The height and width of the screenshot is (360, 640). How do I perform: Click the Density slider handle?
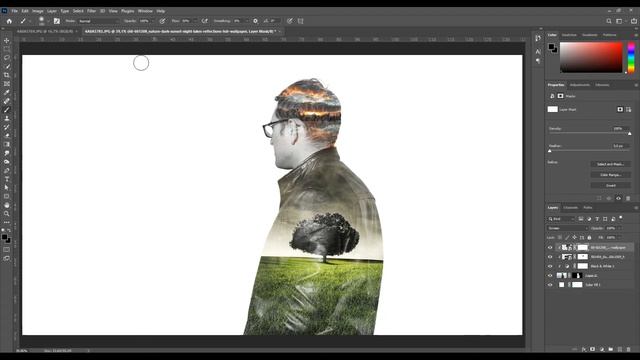[x=629, y=134]
